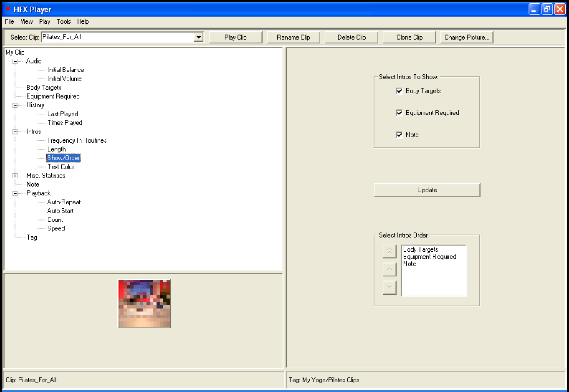Select Initial Volume tree item
The image size is (569, 392).
tap(65, 78)
